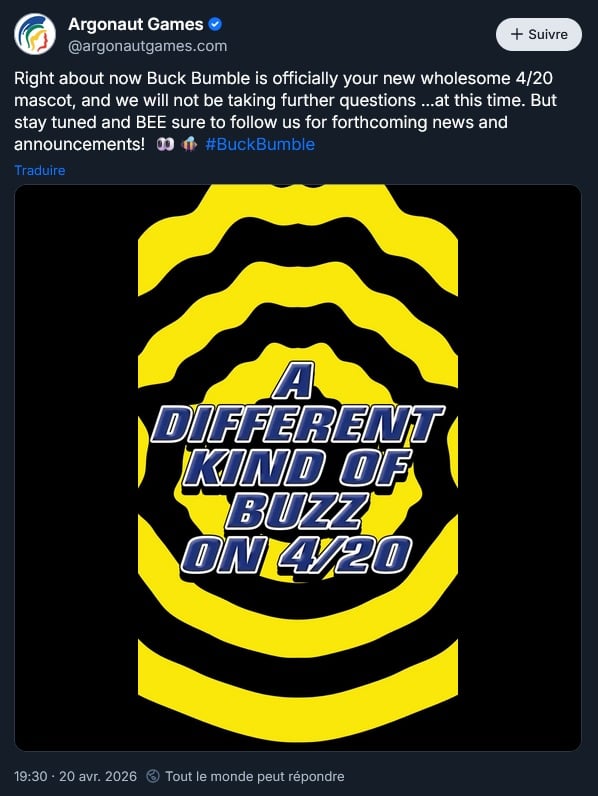This screenshot has height=796, width=598.
Task: Visit the @argonautgames.com handle
Action: 147,46
